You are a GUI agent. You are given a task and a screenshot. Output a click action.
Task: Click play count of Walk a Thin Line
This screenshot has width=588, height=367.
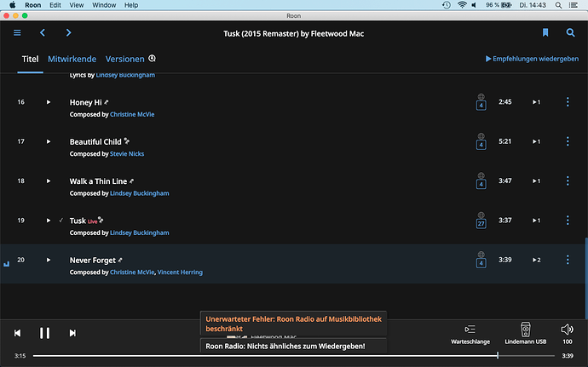click(537, 181)
